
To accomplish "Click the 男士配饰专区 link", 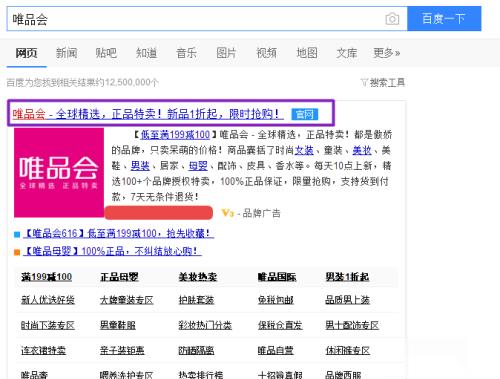I will 352,325.
